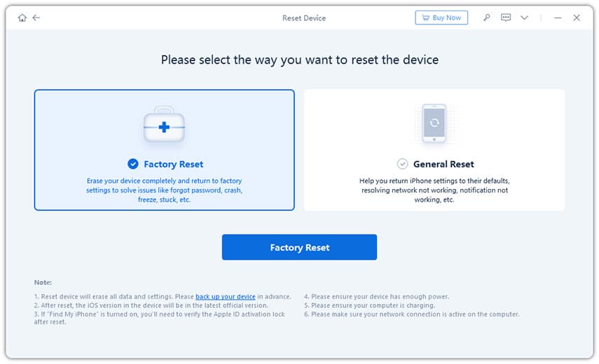Click the General Reset heading
This screenshot has width=599, height=364.
(x=443, y=164)
